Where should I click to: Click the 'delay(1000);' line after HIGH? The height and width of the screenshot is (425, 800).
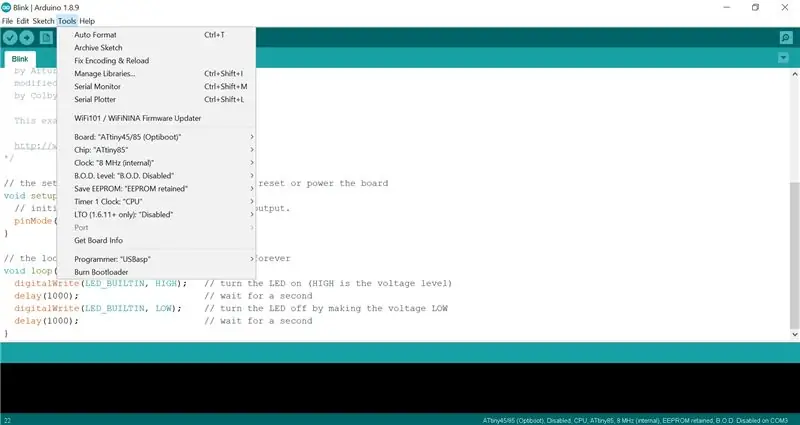pos(46,296)
